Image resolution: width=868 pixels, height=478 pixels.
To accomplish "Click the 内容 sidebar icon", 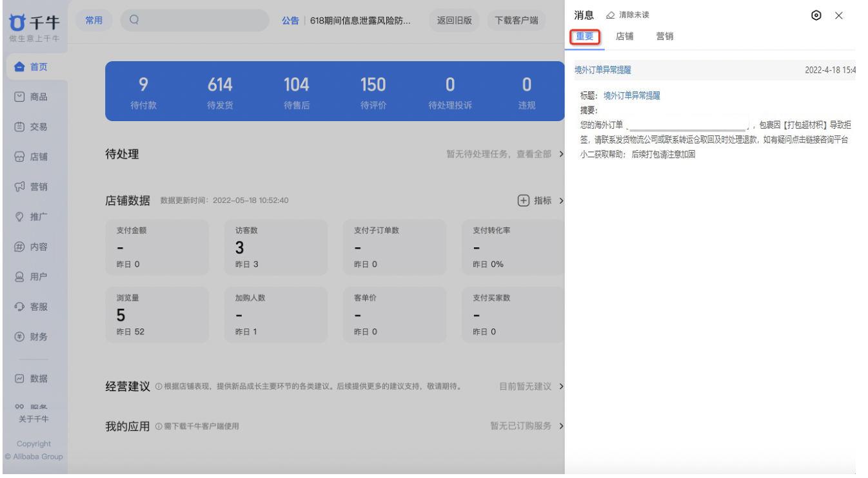I will (x=19, y=247).
